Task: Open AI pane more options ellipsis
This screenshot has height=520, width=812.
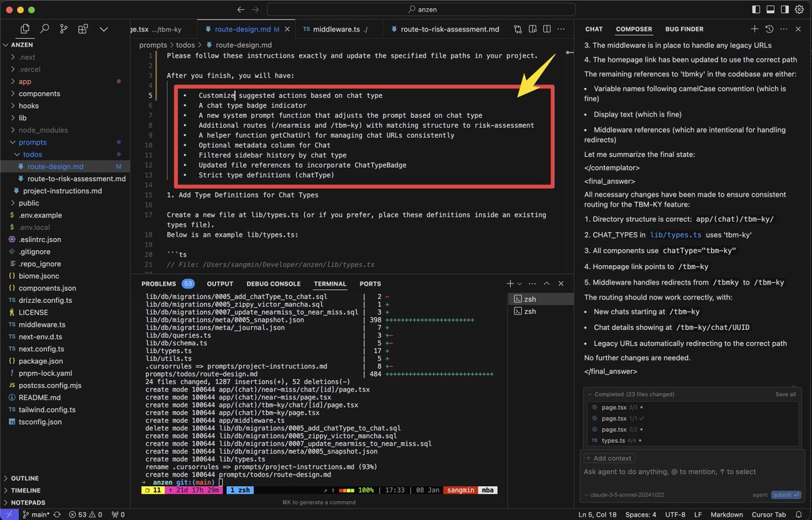Action: (784, 29)
